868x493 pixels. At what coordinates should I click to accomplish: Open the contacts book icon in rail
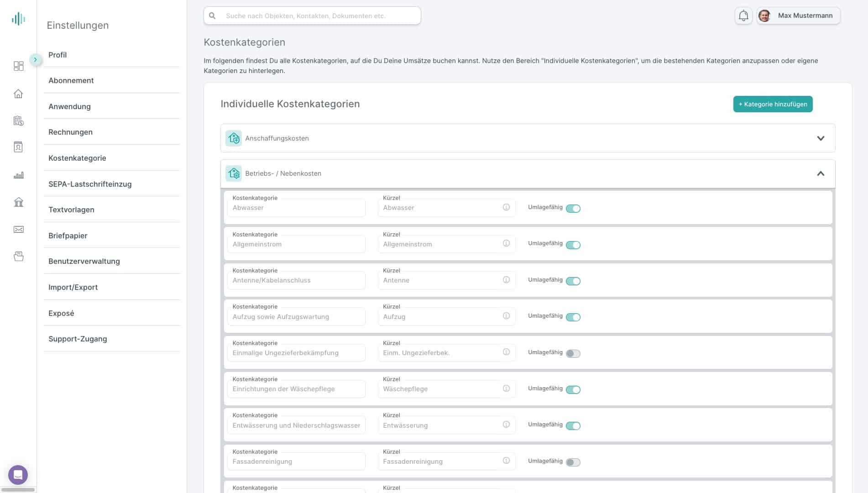pos(18,147)
